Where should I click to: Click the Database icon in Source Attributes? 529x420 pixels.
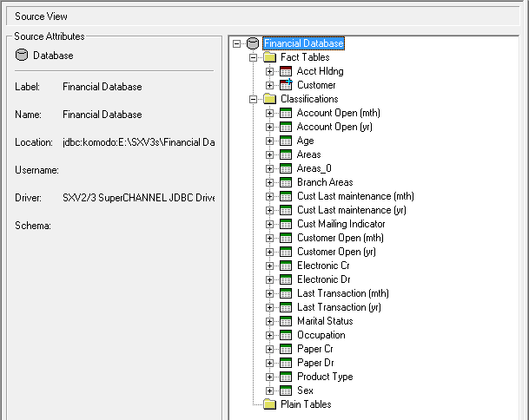(22, 56)
